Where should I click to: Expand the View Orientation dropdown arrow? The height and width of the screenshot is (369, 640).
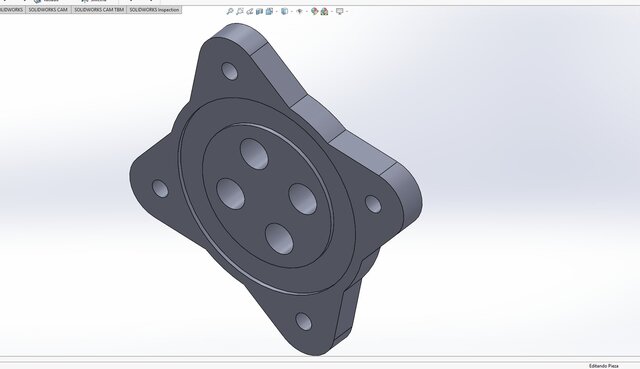[x=277, y=11]
